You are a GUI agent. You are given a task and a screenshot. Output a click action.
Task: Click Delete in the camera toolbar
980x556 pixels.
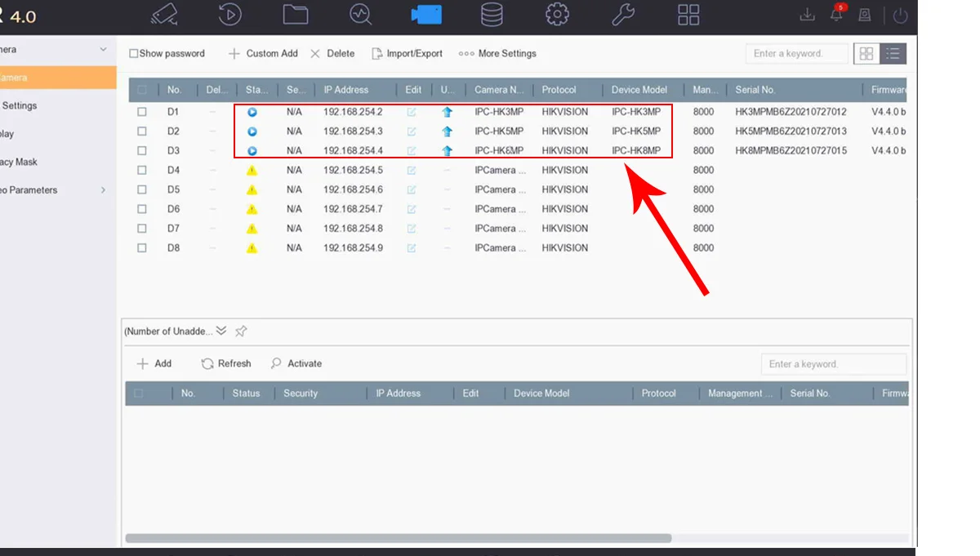click(x=332, y=54)
